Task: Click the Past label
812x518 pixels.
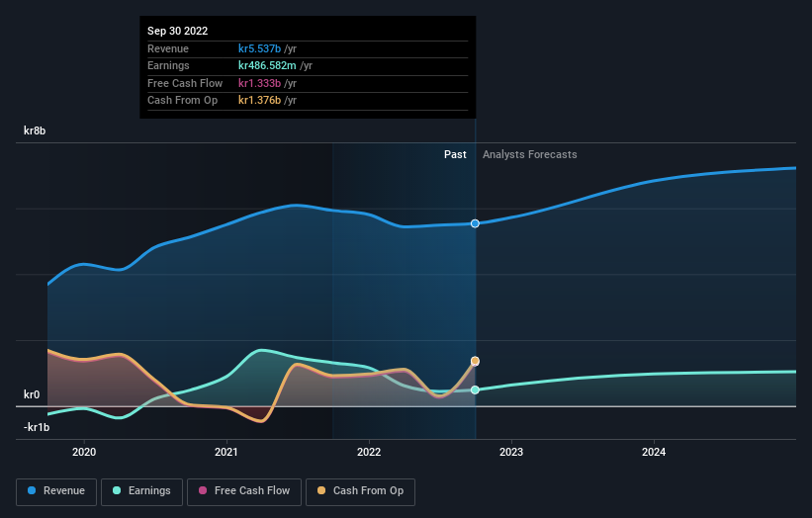Action: tap(455, 154)
